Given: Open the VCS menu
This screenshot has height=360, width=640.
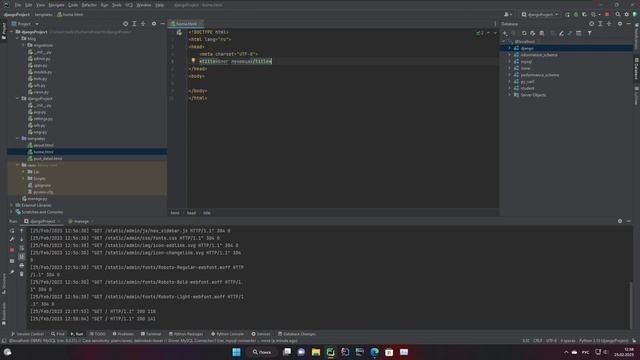Looking at the screenshot, I should [x=129, y=5].
